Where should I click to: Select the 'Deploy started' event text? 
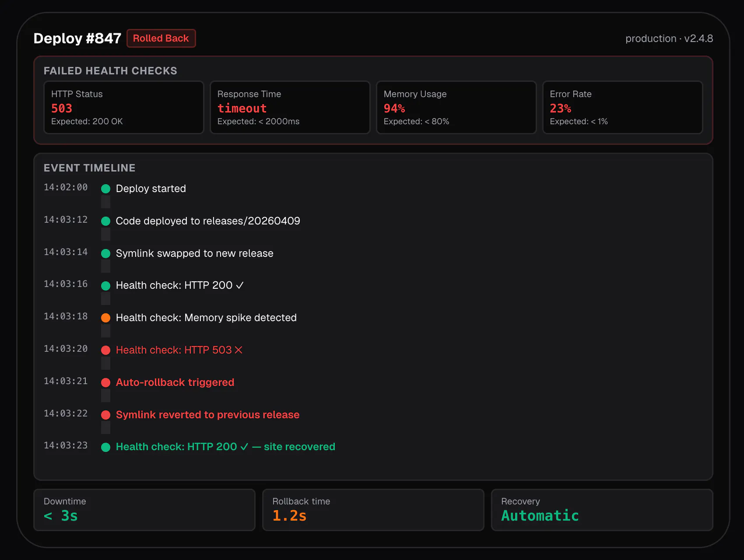point(151,189)
